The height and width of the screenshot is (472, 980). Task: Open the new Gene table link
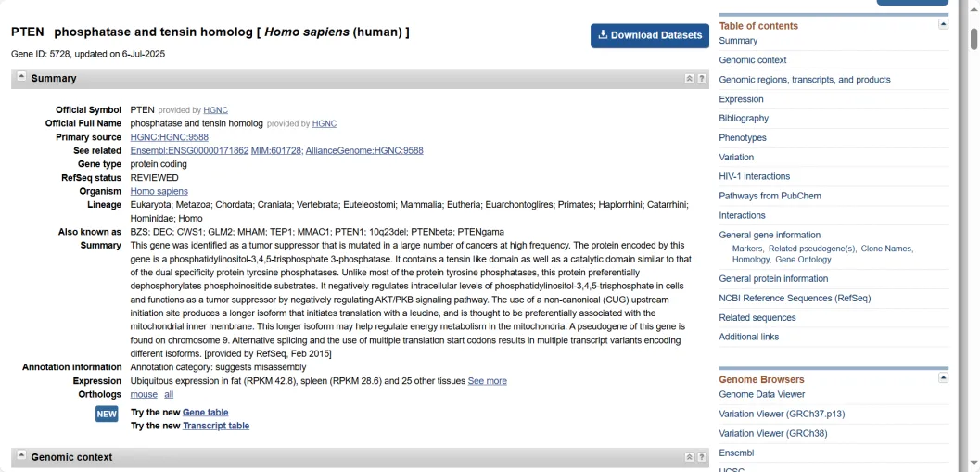click(205, 413)
